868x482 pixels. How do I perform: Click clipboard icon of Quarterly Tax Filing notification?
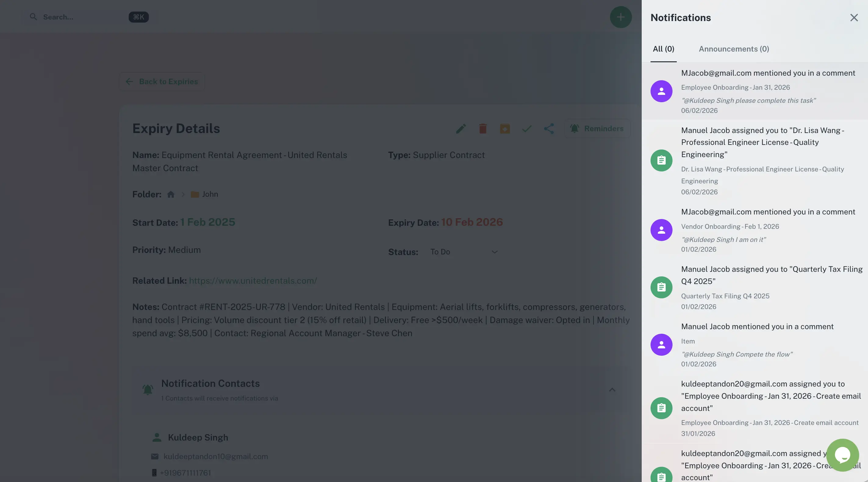[661, 287]
